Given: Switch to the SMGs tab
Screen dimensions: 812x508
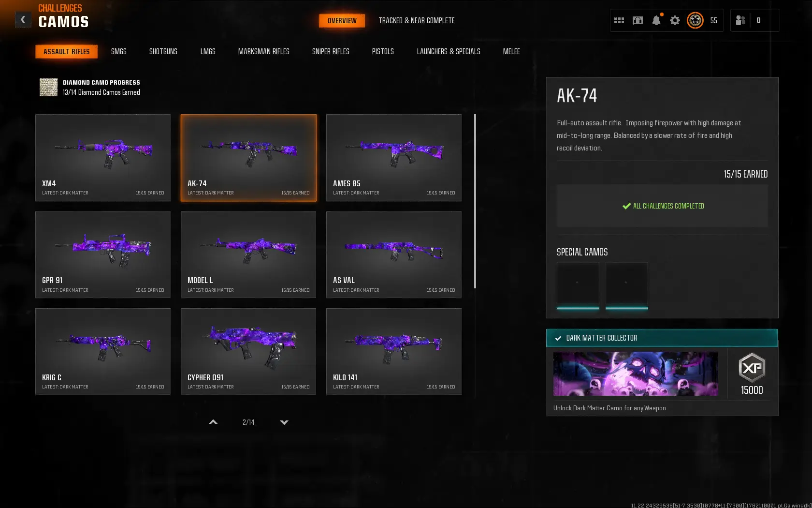Looking at the screenshot, I should (x=118, y=52).
